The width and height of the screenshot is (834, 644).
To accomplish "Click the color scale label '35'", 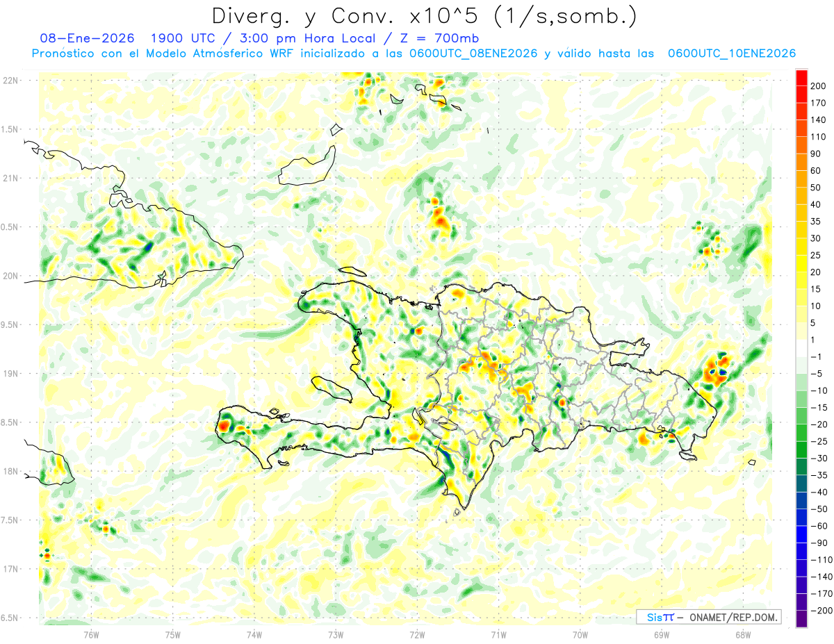I will click(x=816, y=222).
